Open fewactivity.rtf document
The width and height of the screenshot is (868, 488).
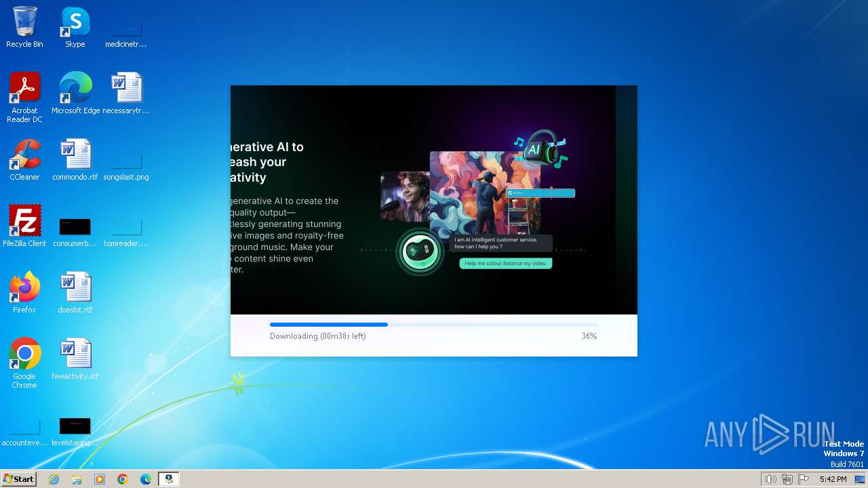(x=75, y=359)
